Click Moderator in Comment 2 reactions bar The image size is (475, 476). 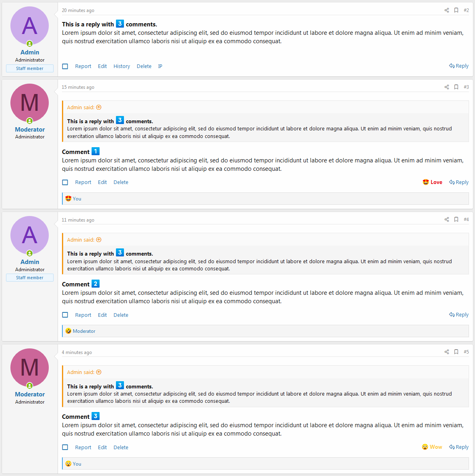(x=84, y=331)
